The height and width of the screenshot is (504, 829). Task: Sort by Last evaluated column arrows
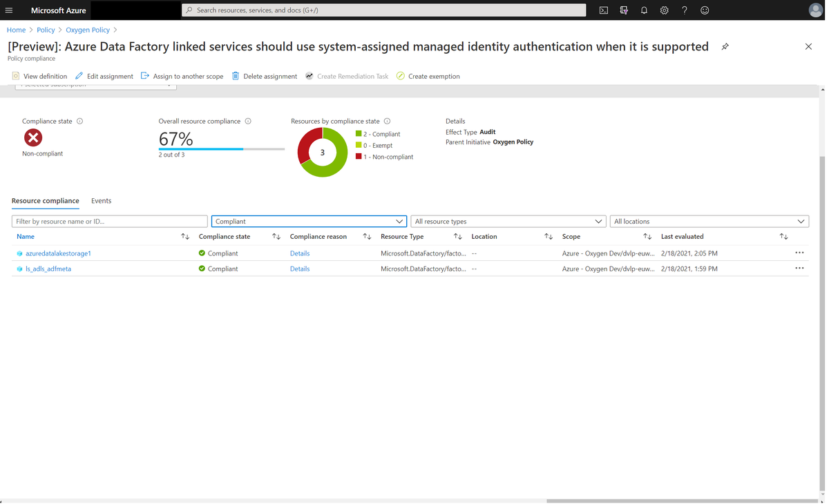click(783, 237)
